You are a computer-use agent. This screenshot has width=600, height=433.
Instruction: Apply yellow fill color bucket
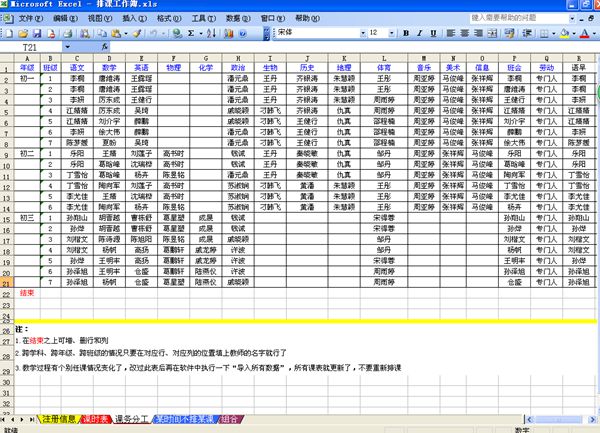564,34
